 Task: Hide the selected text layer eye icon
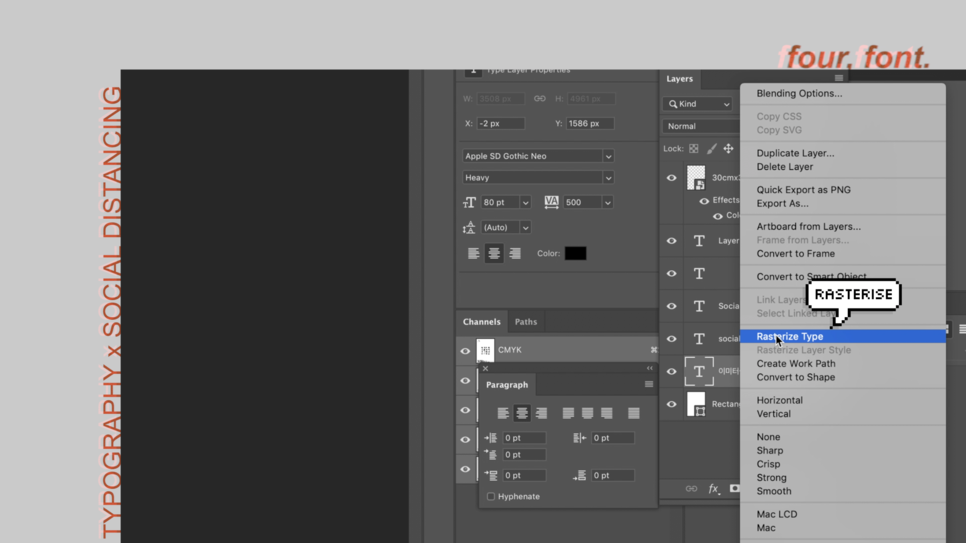[672, 372]
